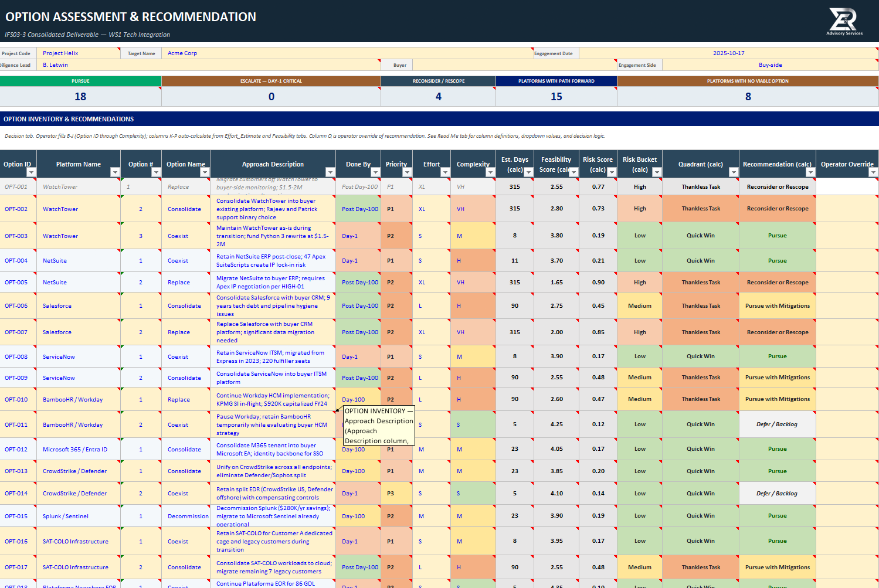
Task: Select WatchTower platform cell in OPT-003 row
Action: click(79, 236)
